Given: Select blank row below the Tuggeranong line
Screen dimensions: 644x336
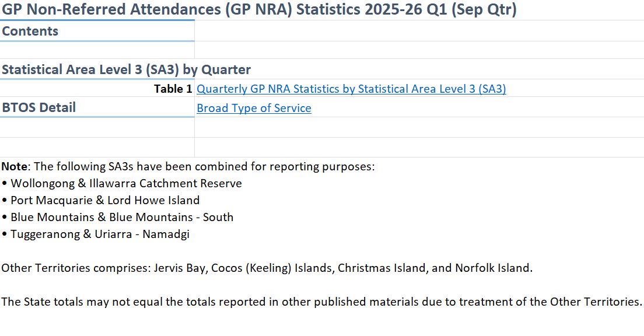Looking at the screenshot, I should point(233,251).
